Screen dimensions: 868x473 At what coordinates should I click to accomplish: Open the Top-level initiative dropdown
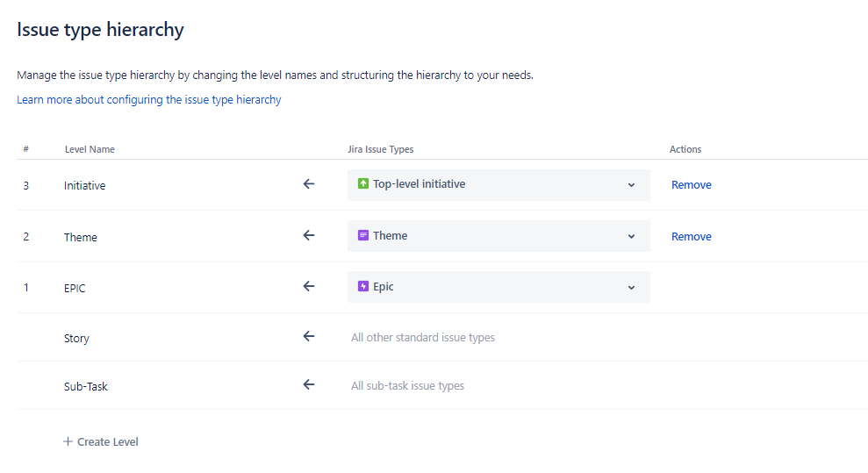499,185
